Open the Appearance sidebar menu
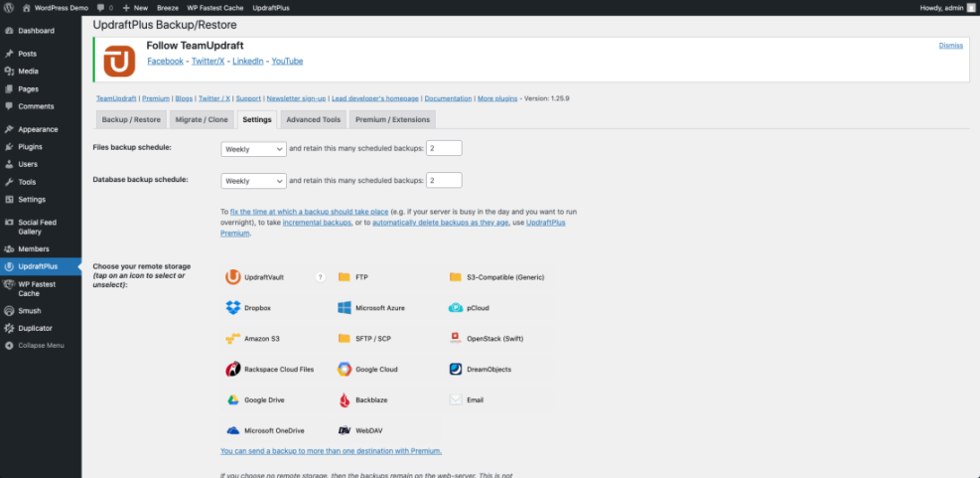 coord(41,129)
